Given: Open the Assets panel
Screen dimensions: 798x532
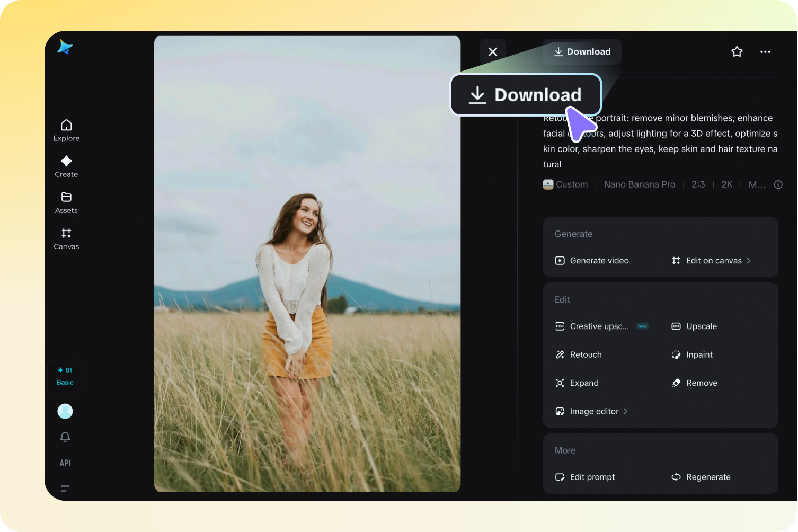Looking at the screenshot, I should point(66,202).
